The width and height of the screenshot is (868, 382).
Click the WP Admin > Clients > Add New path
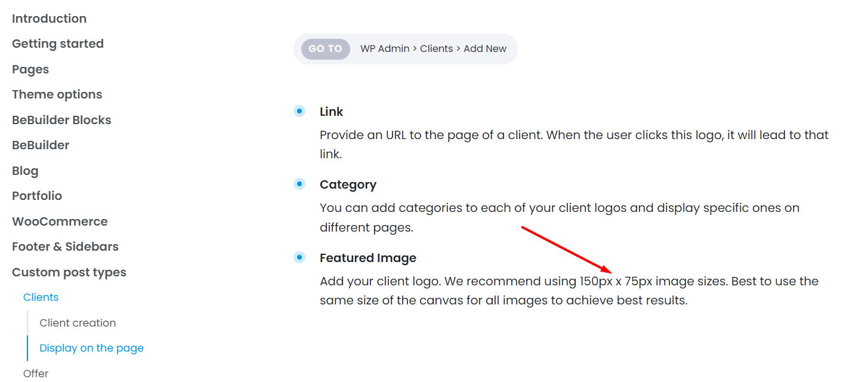click(433, 49)
